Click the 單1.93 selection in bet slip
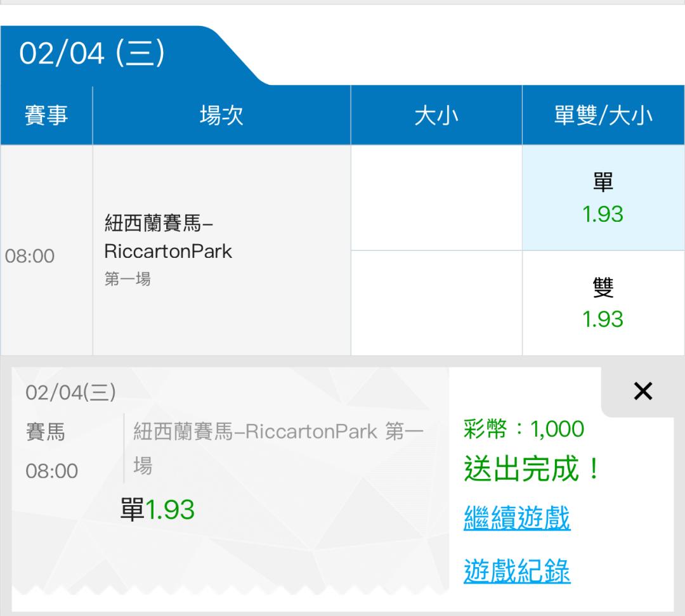 (x=157, y=510)
